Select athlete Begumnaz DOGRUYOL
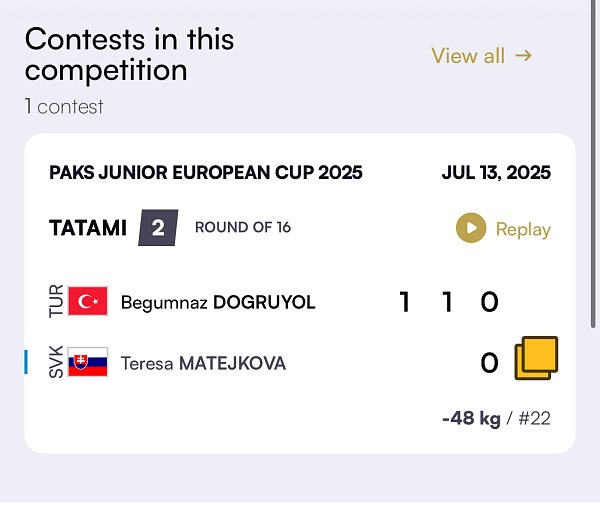 pos(218,302)
